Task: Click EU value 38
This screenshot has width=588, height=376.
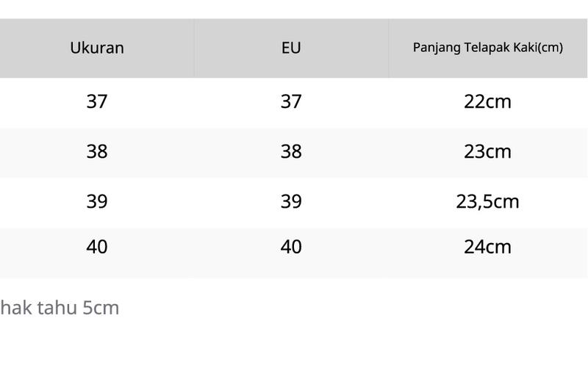Action: coord(291,152)
